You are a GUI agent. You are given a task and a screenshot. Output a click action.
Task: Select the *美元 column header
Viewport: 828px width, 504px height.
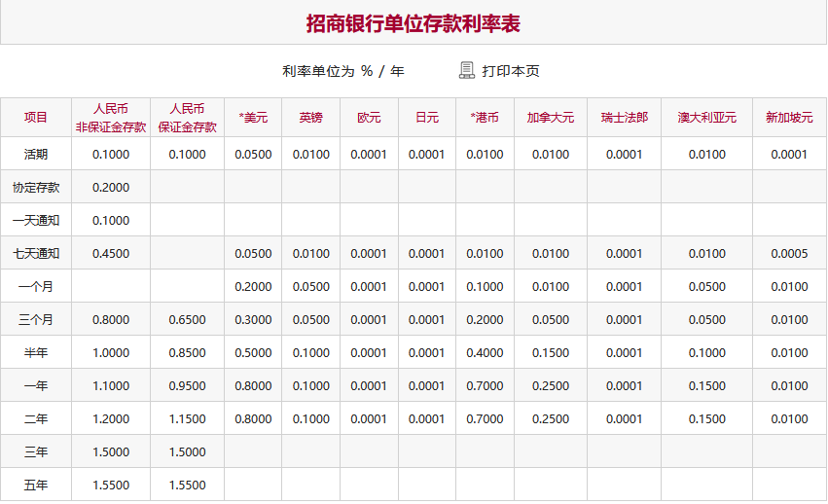coord(253,118)
